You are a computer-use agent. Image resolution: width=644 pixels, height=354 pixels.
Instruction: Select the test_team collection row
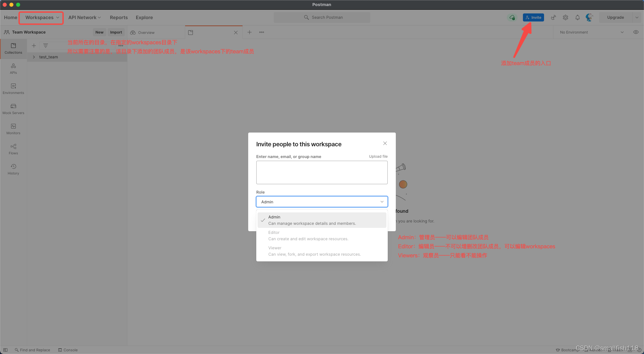[x=77, y=57]
